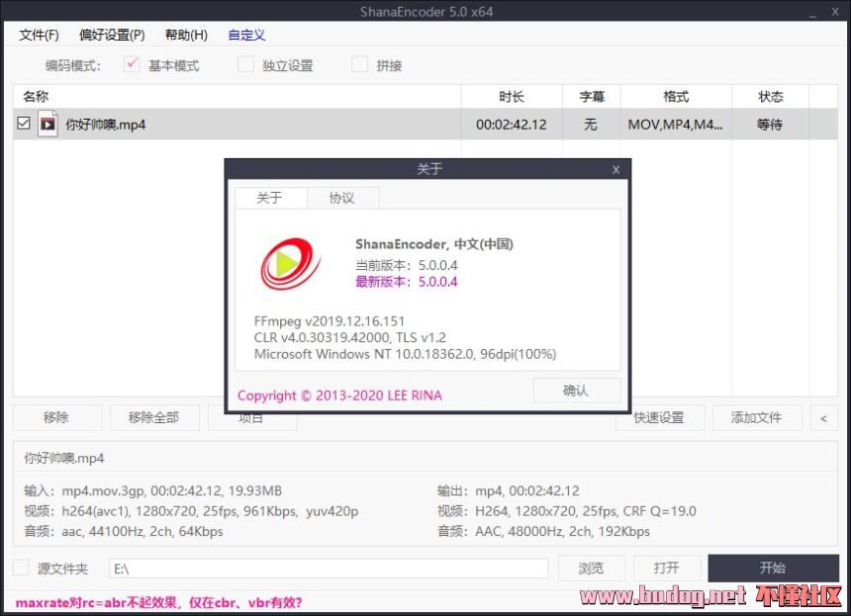Click the CLR v4.0.30319.42000, TLS v1.2 line
The width and height of the screenshot is (851, 616).
pos(350,337)
